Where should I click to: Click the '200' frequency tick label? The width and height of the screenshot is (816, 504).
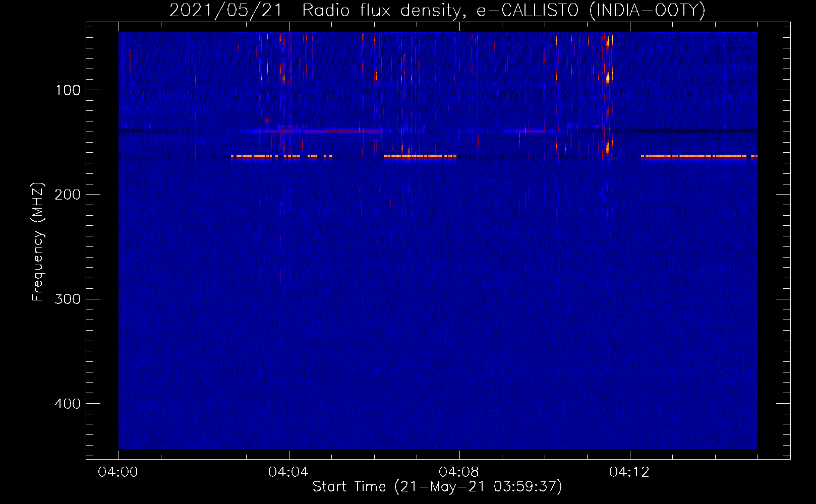coord(68,195)
